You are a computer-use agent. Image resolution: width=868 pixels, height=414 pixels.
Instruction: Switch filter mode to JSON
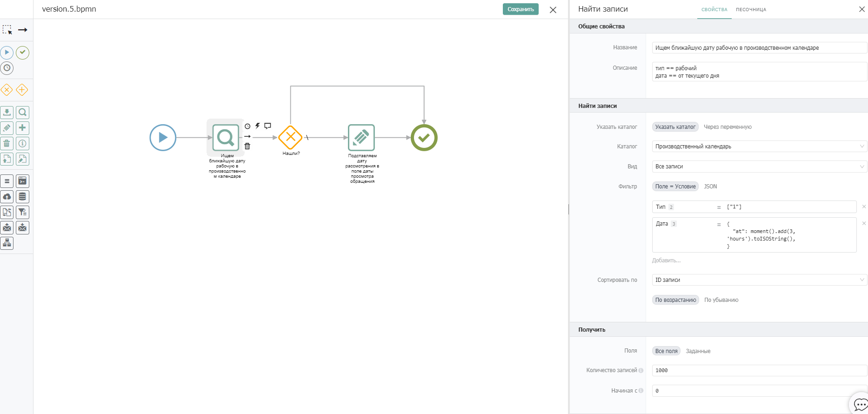710,187
